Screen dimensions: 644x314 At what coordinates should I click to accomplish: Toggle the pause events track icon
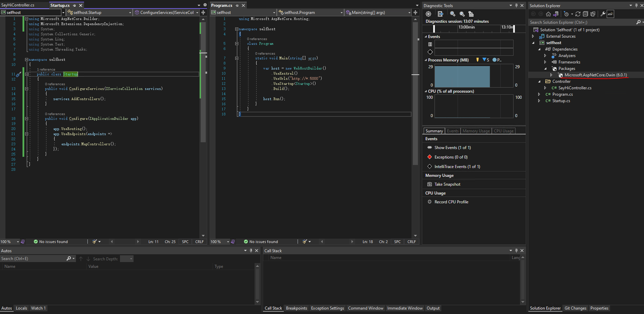[x=430, y=44]
